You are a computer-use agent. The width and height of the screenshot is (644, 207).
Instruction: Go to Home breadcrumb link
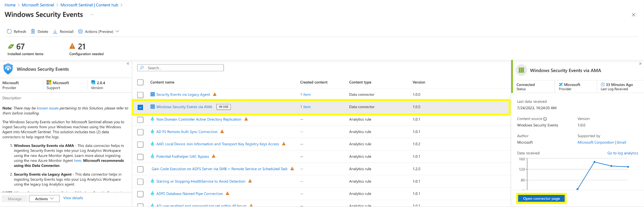point(10,5)
